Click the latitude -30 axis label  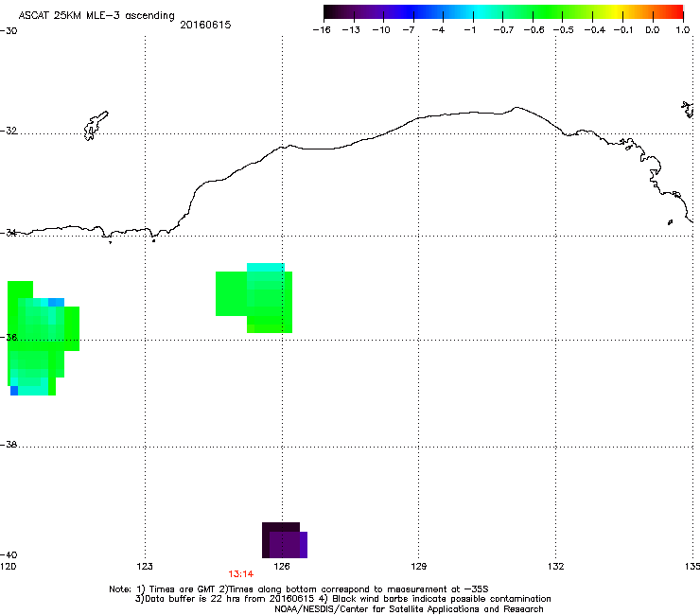pyautogui.click(x=9, y=31)
